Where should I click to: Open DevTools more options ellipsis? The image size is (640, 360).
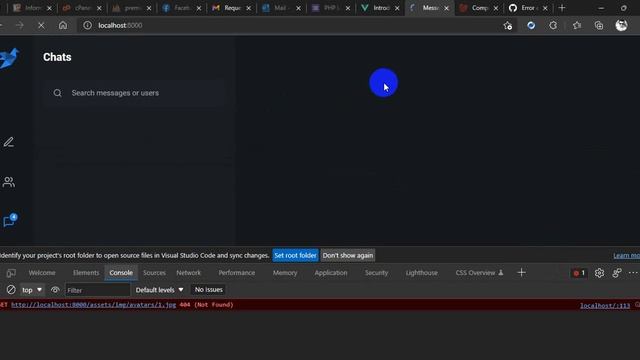pyautogui.click(x=633, y=273)
